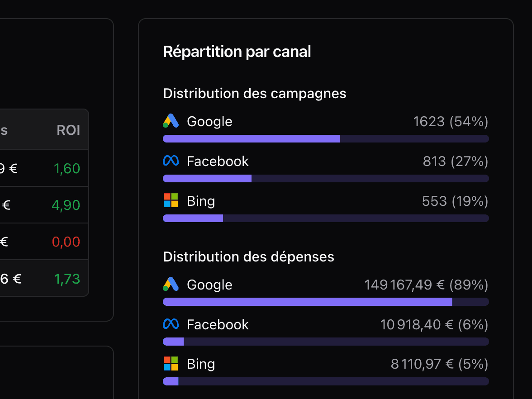This screenshot has height=399, width=532.
Task: Expand the Distribution des campagnes section
Action: click(254, 93)
